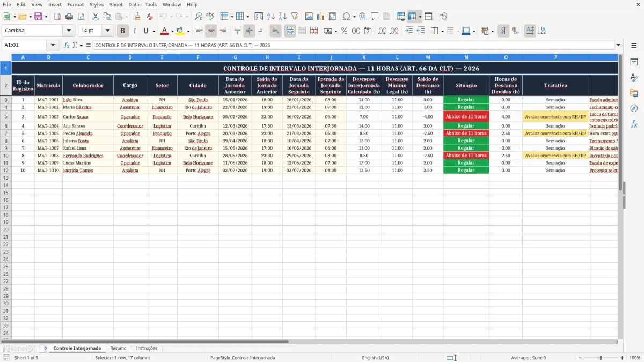Open Find and Replace

click(x=199, y=17)
